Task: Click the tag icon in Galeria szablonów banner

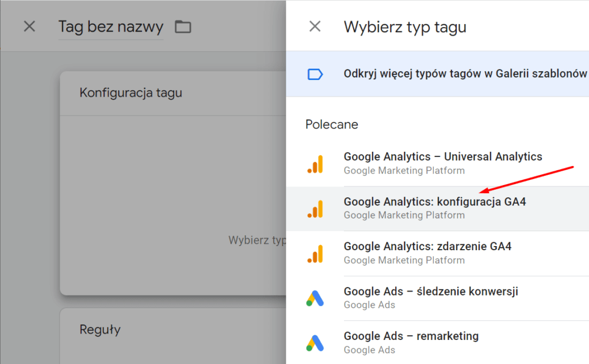Action: tap(315, 74)
